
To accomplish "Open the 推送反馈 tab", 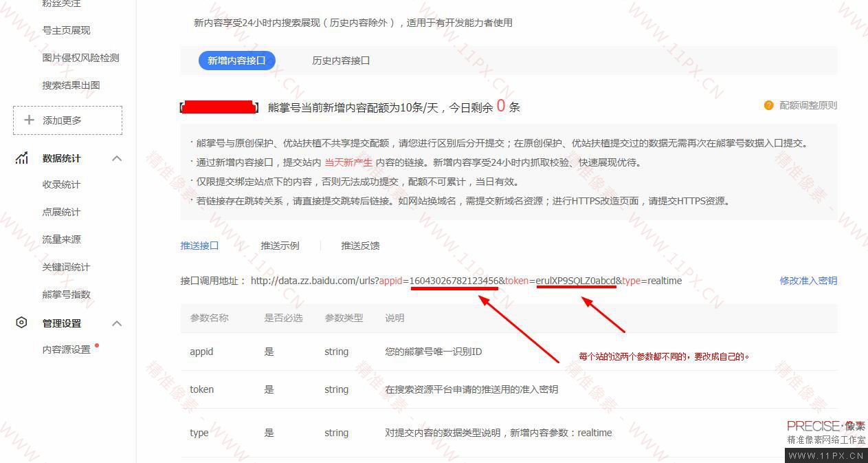I will point(359,245).
